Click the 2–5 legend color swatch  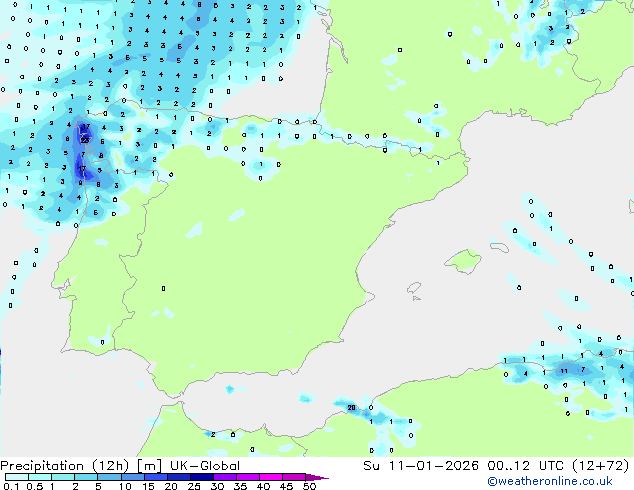(86, 477)
